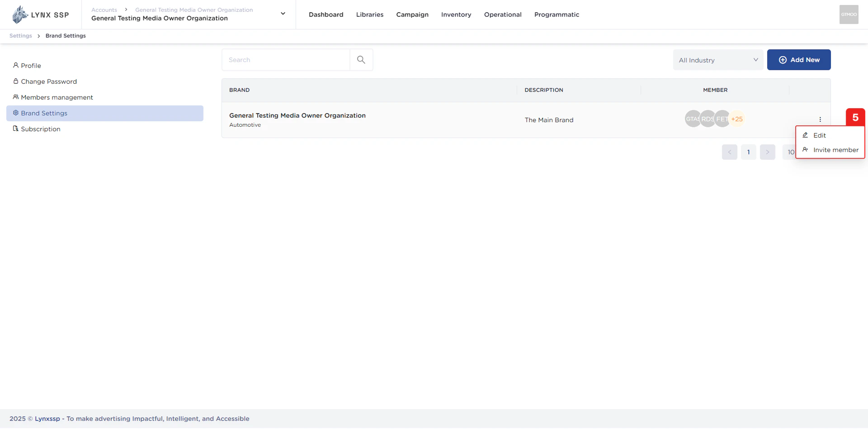
Task: Click The Main Brand description
Action: tap(549, 120)
